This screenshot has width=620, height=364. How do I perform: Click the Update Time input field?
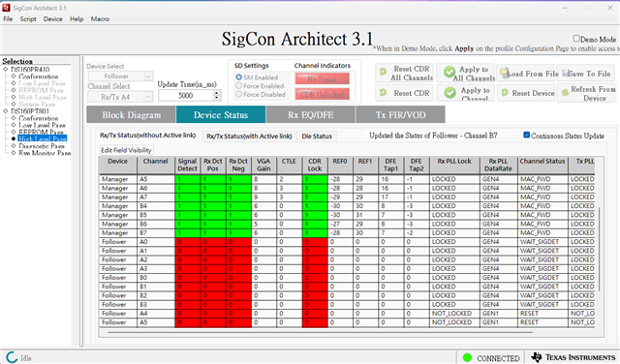(x=185, y=95)
